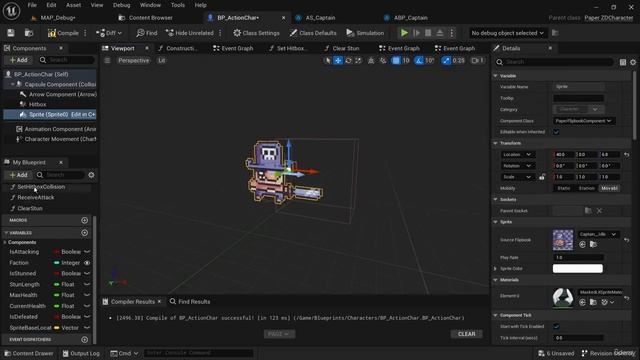The height and width of the screenshot is (360, 640).
Task: Toggle grid snapping in viewport
Action: pyautogui.click(x=396, y=60)
